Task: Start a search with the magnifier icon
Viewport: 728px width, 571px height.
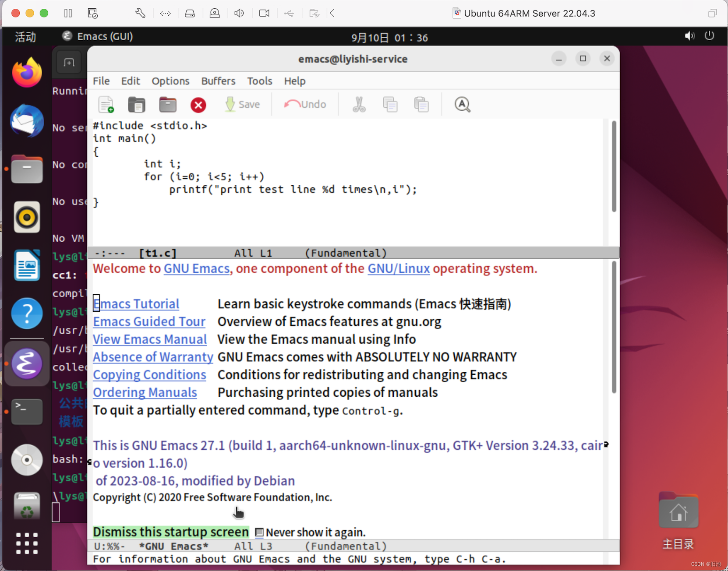Action: (462, 105)
